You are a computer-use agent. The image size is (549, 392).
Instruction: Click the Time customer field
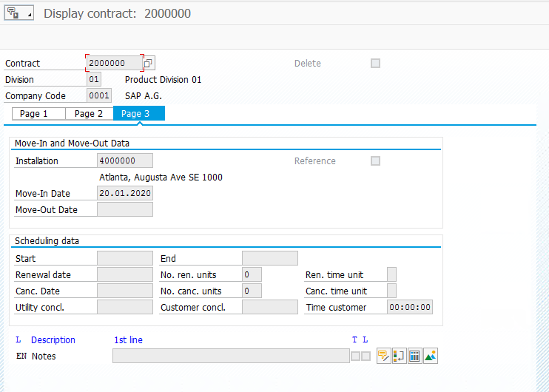410,307
